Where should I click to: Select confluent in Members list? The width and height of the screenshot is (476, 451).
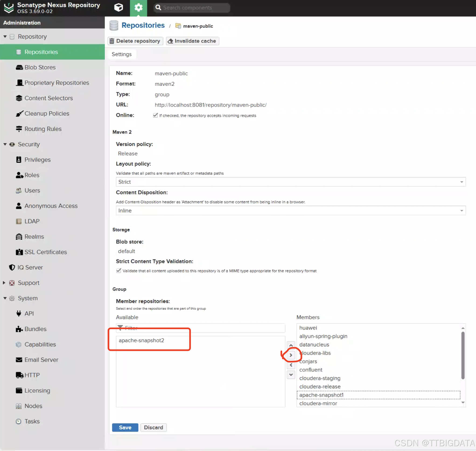379,370
